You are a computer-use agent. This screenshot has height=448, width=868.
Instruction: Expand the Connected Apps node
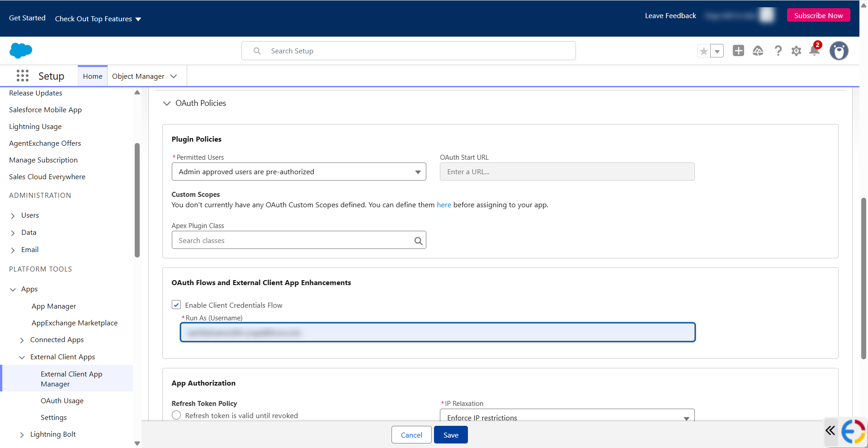(x=22, y=340)
